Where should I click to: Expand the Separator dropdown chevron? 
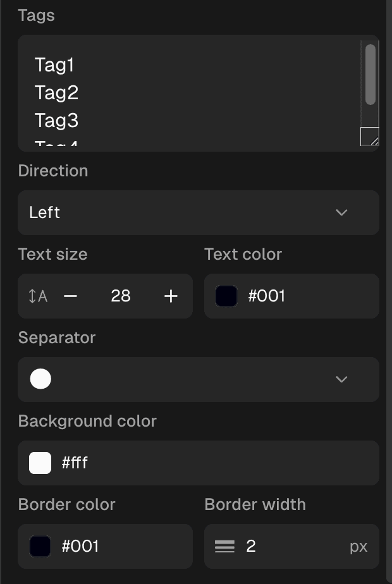point(341,379)
